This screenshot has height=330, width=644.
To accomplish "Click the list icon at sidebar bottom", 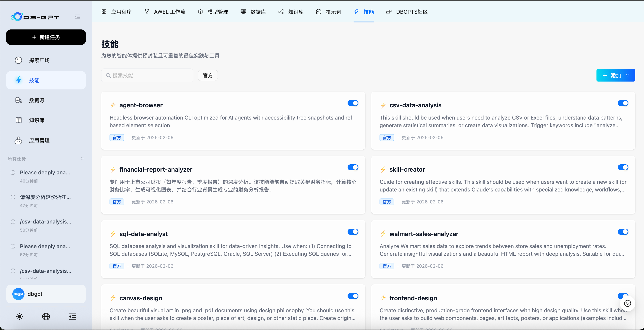I will click(72, 317).
